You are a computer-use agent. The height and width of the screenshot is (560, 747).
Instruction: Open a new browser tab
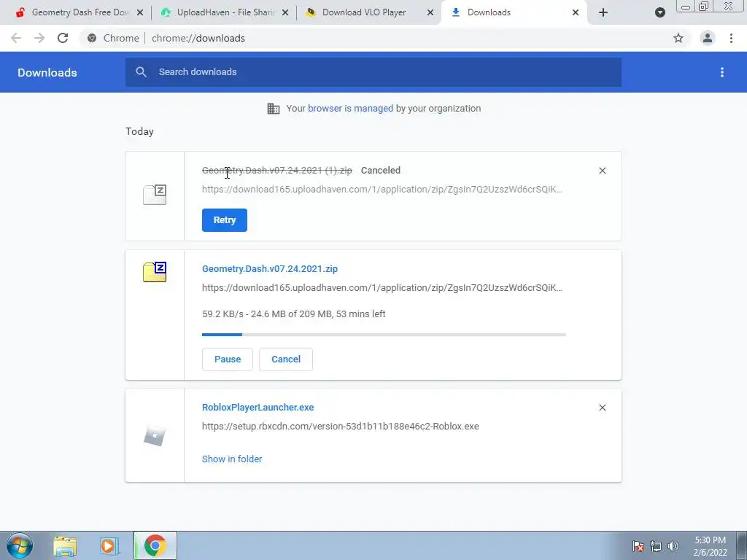click(x=603, y=12)
